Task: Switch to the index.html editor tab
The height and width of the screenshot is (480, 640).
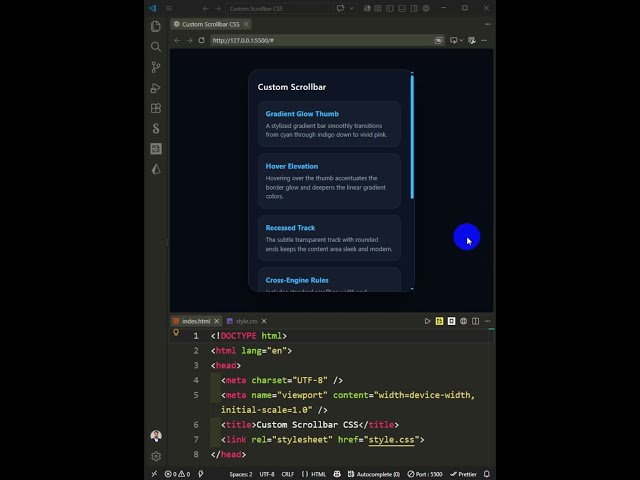Action: (196, 321)
